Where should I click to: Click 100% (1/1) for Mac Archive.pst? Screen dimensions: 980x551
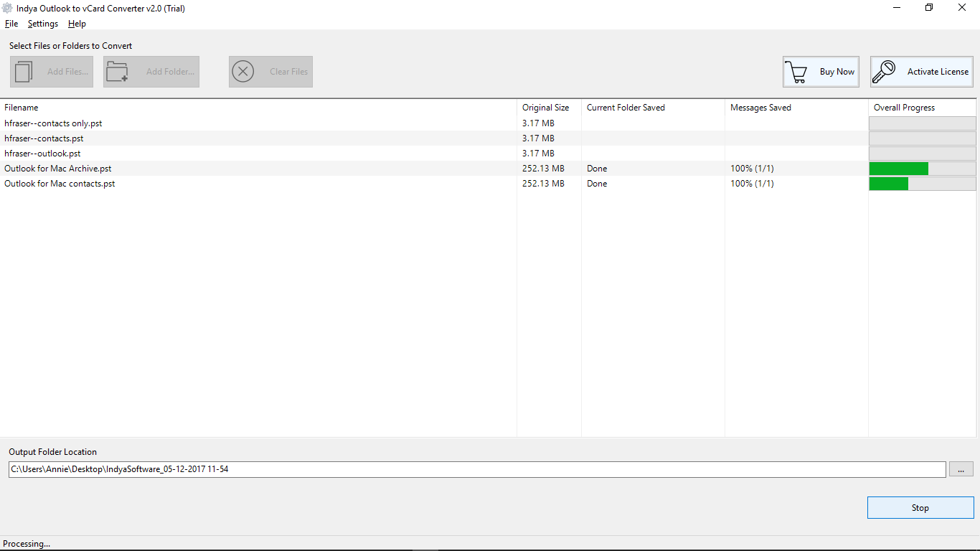[x=752, y=169]
